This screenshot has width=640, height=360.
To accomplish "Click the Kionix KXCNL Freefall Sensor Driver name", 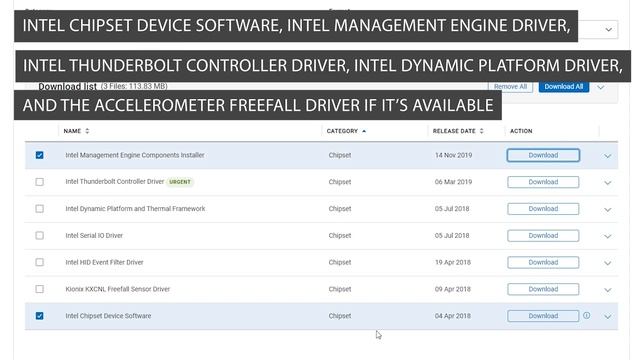I will 118,289.
